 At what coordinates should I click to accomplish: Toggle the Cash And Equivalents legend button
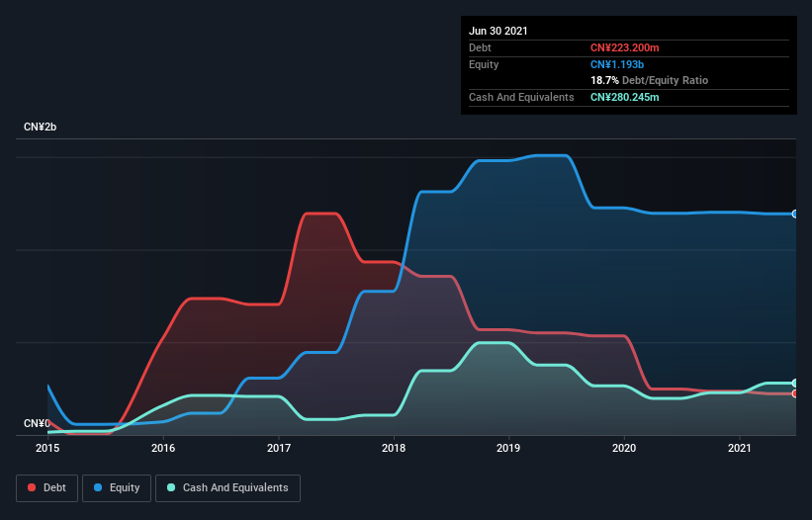click(x=227, y=488)
